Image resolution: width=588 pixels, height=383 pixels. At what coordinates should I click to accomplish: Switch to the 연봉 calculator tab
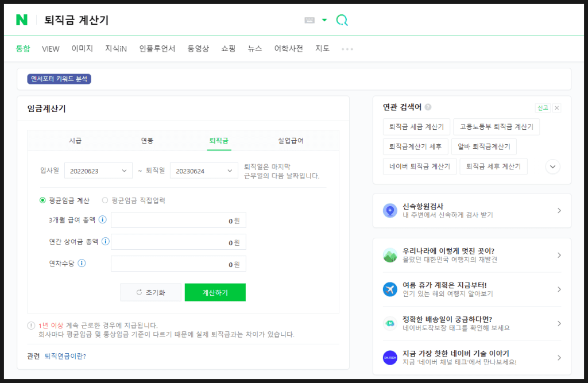coord(147,141)
